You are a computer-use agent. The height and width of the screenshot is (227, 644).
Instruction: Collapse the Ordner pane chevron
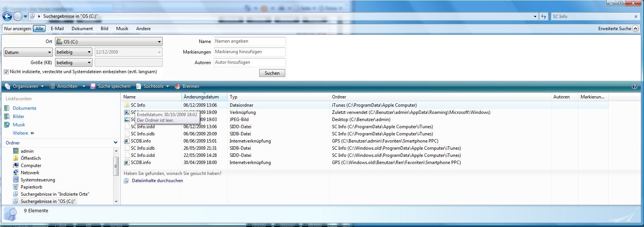115,143
